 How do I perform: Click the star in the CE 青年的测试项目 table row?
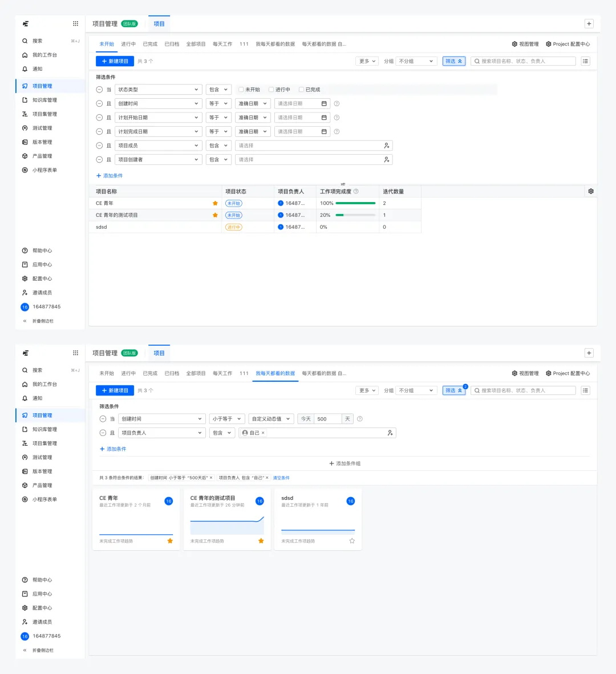215,215
